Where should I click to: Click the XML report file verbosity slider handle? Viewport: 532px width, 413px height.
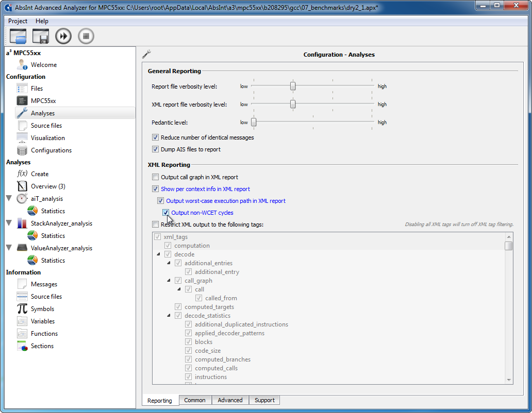[293, 104]
